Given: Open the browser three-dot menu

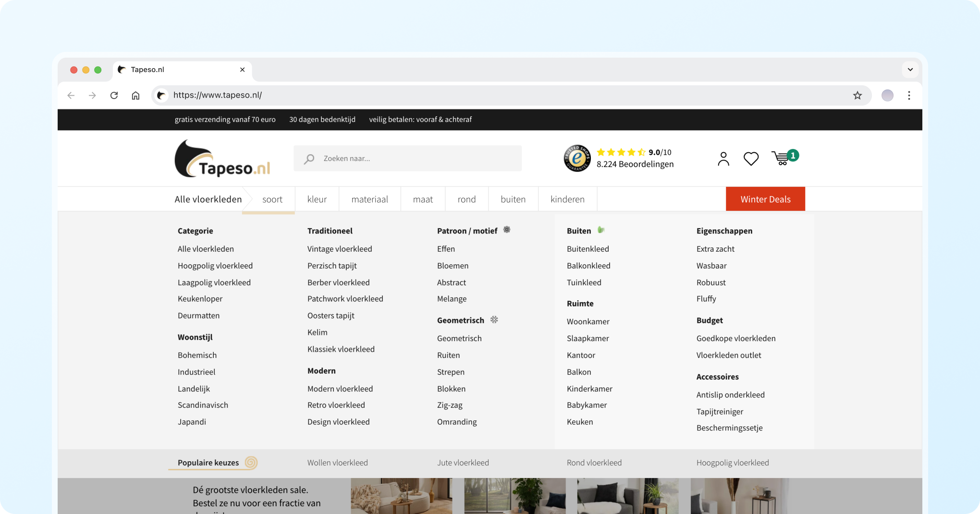Looking at the screenshot, I should point(909,95).
